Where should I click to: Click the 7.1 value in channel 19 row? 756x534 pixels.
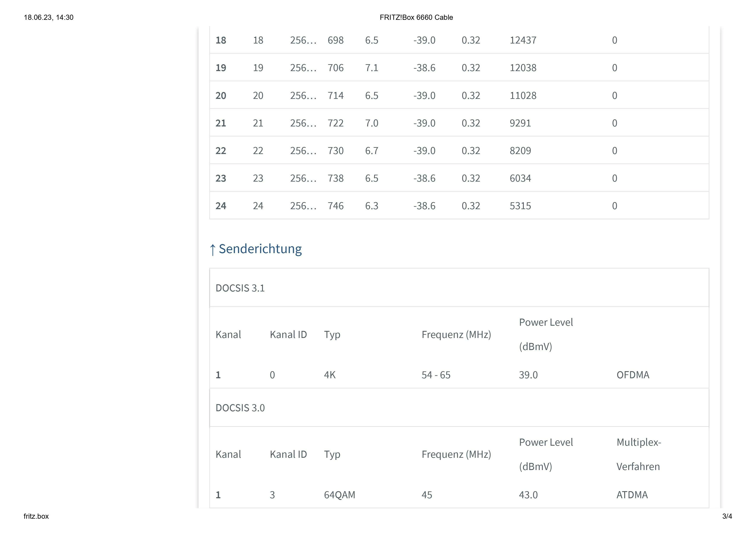[371, 68]
